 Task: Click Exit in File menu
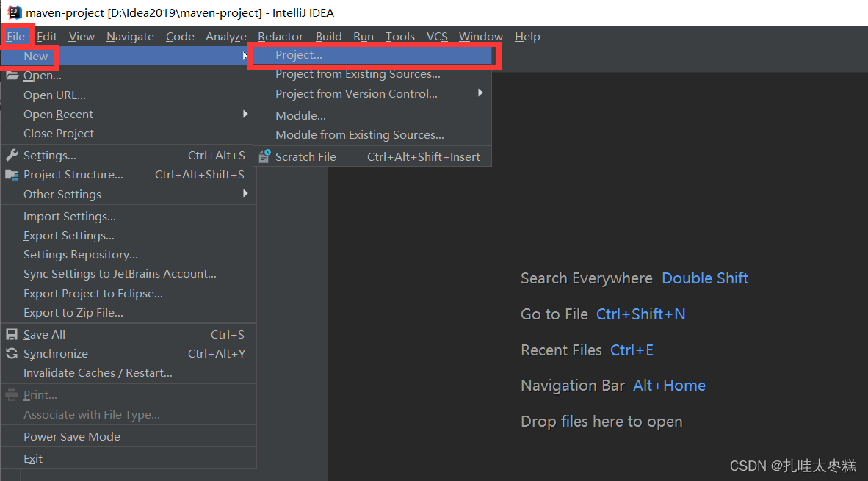[129, 458]
